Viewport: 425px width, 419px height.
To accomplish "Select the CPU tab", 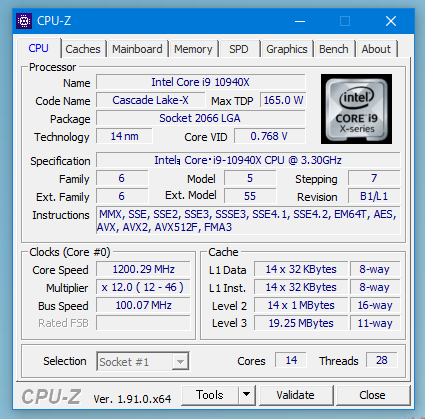I will [39, 48].
